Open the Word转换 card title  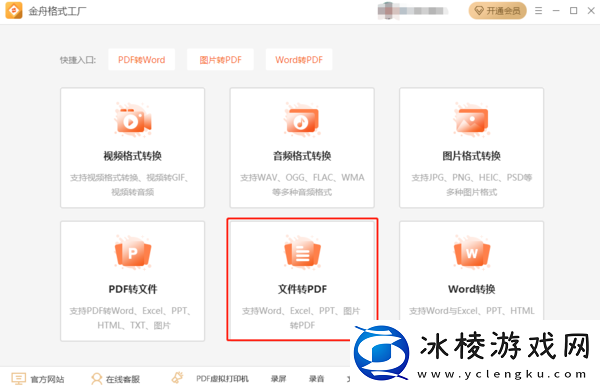point(471,289)
